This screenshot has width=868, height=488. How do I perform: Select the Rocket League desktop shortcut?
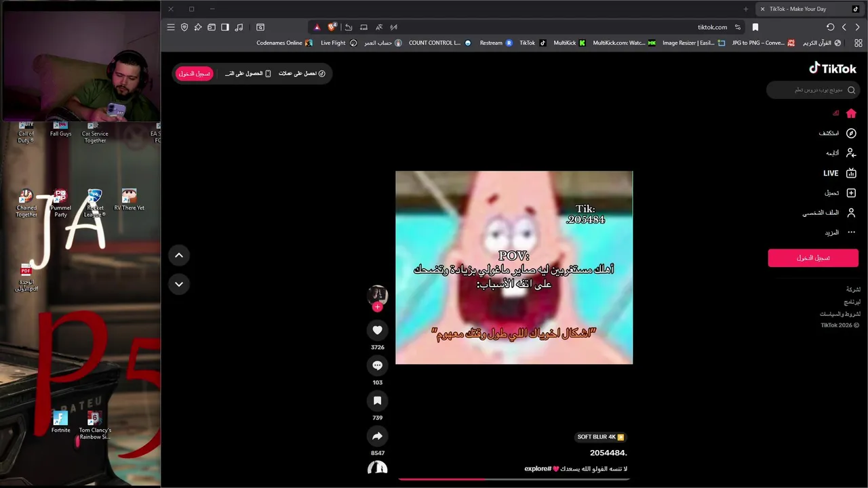click(95, 203)
